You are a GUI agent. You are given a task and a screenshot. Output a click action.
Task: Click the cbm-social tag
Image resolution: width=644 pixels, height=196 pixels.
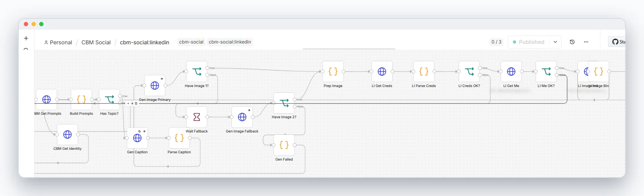coord(191,42)
